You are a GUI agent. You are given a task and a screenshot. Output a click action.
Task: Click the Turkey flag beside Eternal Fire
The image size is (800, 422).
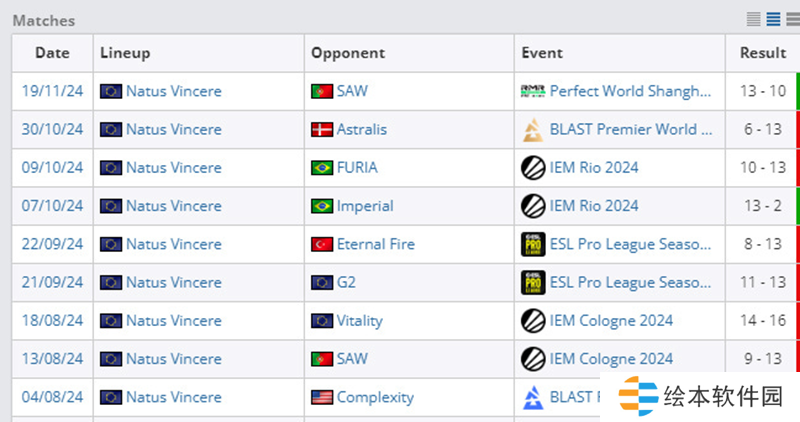tap(322, 244)
